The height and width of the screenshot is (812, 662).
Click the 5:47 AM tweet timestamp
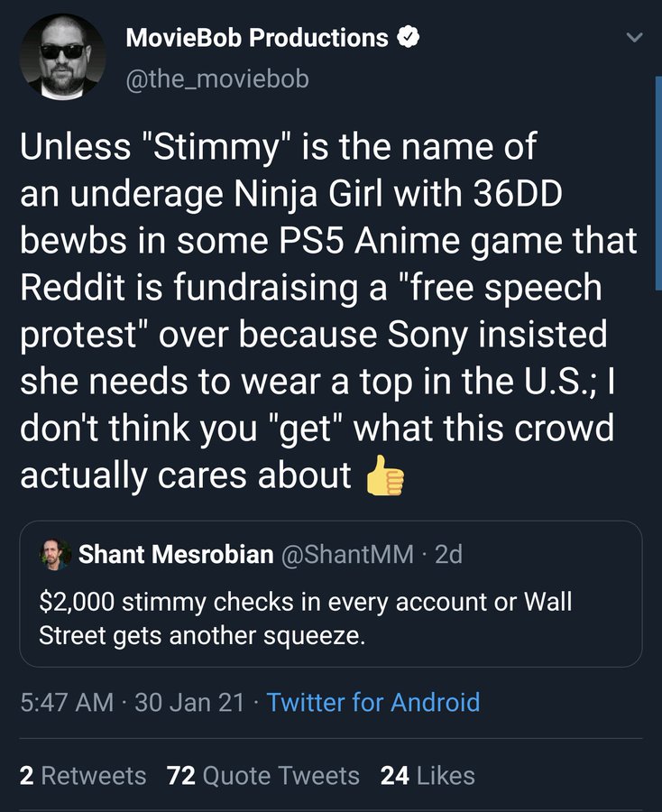click(69, 702)
